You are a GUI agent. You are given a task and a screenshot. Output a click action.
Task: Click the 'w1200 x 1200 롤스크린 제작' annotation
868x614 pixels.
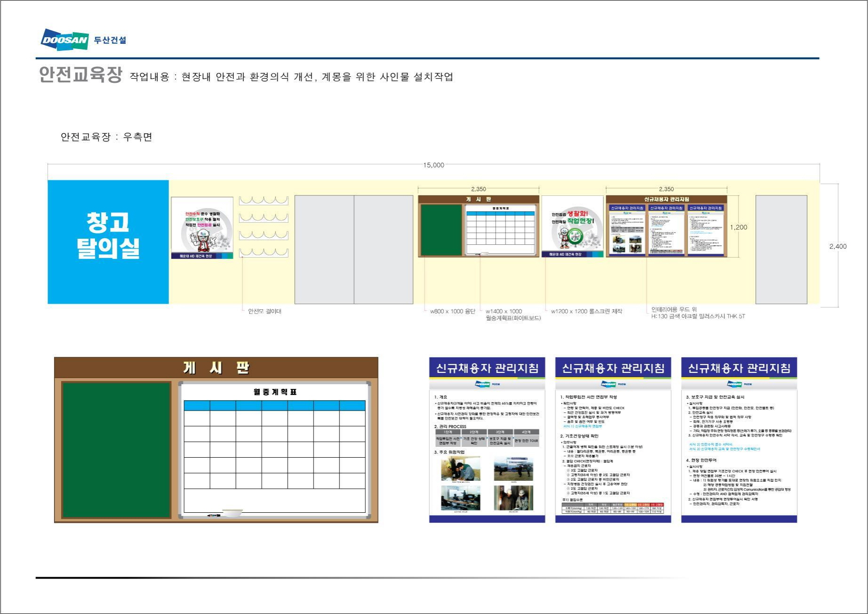(587, 311)
